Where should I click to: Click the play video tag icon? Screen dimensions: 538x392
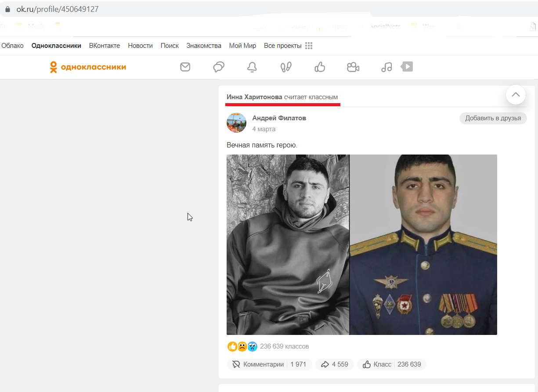click(x=407, y=67)
